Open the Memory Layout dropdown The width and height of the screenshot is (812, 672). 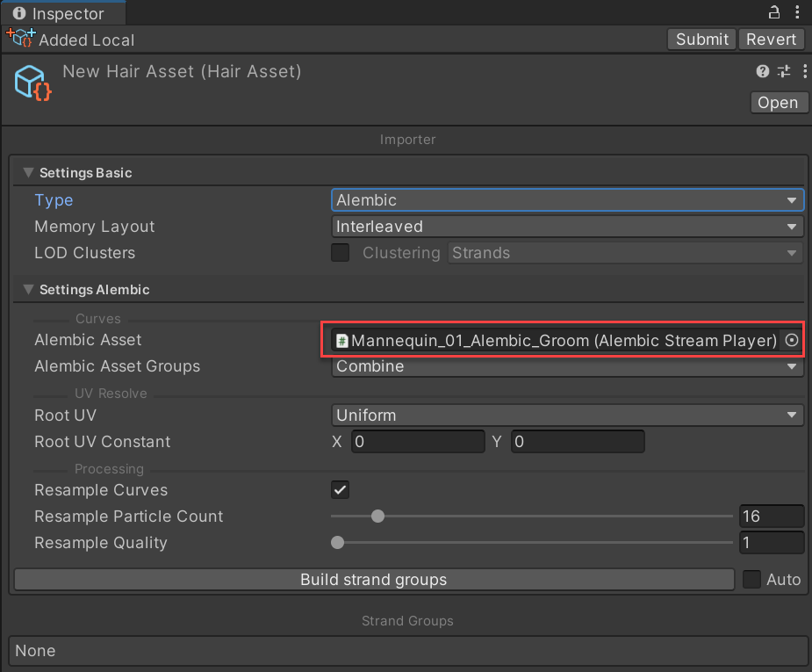point(567,227)
